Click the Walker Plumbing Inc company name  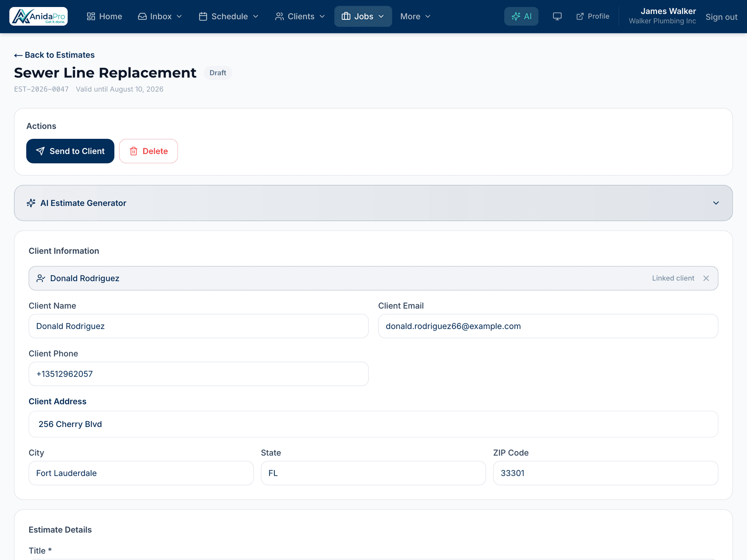(662, 21)
